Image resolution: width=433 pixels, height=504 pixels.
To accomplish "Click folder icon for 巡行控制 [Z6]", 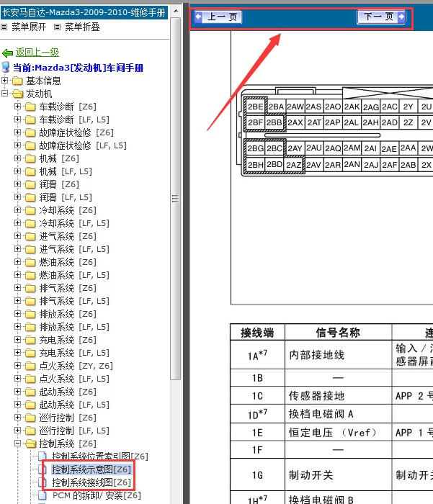I will click(x=30, y=418).
